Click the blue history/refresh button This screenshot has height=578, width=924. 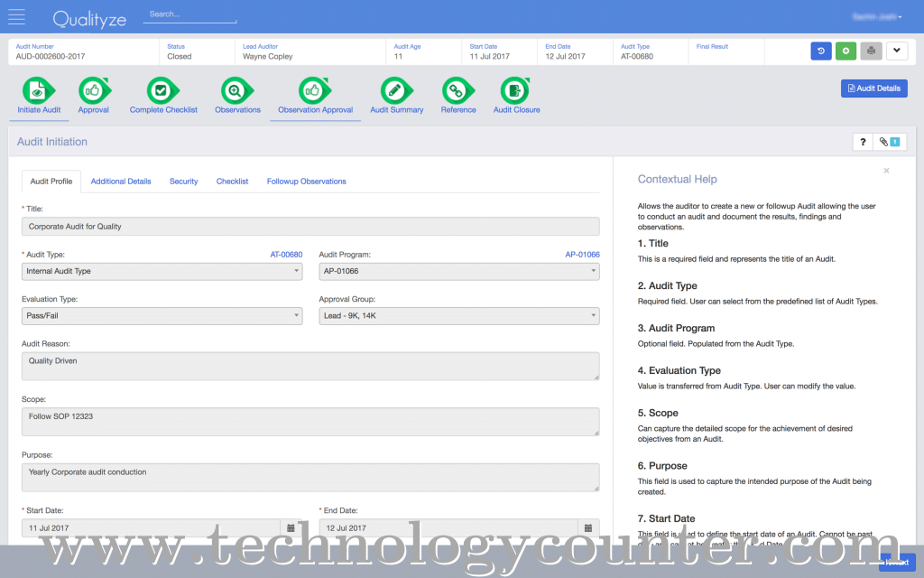pos(821,51)
